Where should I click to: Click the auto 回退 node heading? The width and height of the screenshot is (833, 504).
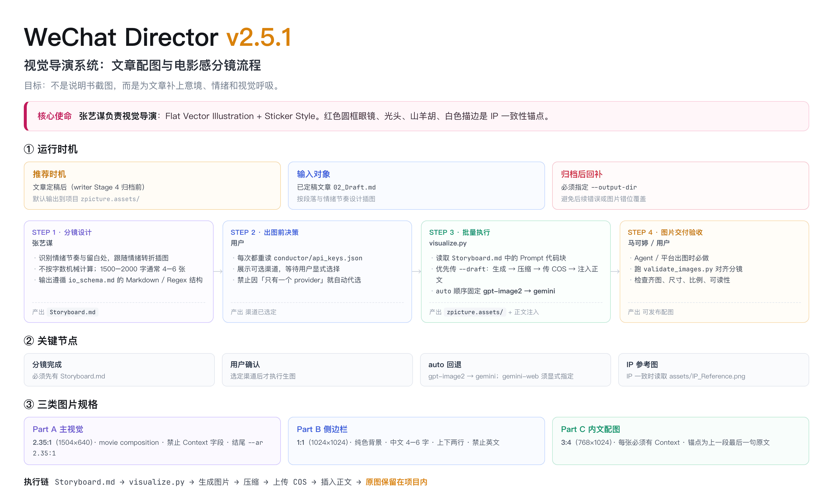(444, 364)
